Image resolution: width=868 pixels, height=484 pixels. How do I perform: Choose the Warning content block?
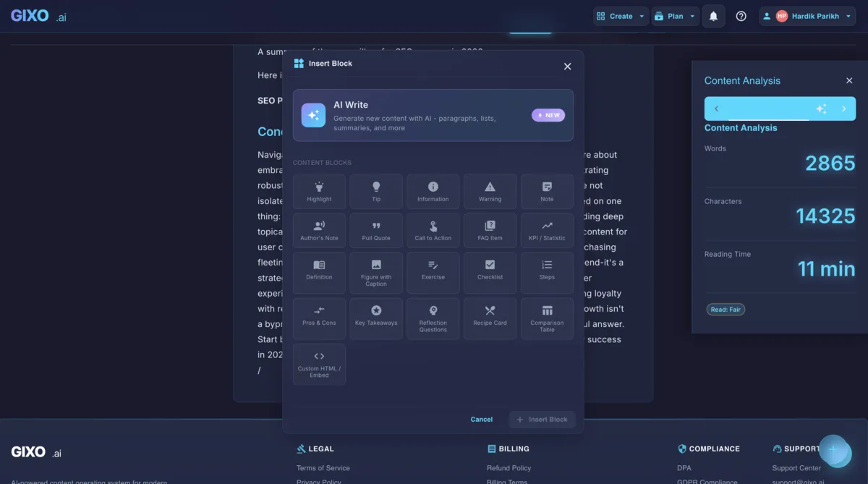[x=490, y=190]
